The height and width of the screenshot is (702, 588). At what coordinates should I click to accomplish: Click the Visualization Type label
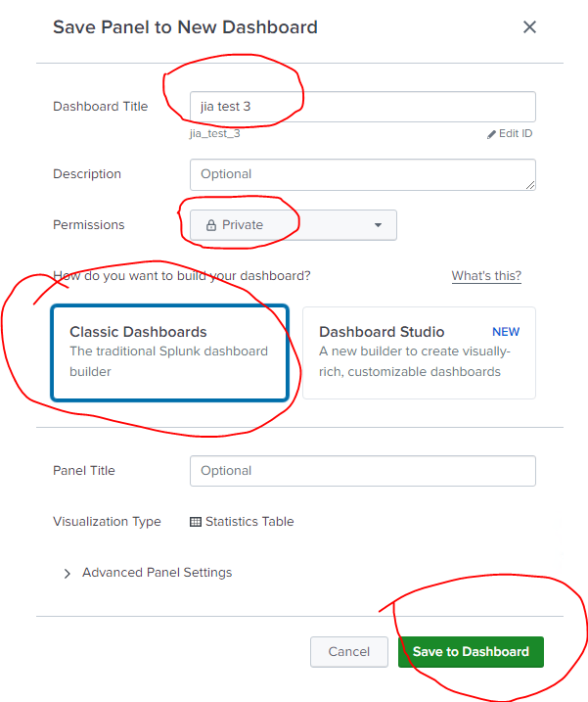107,522
